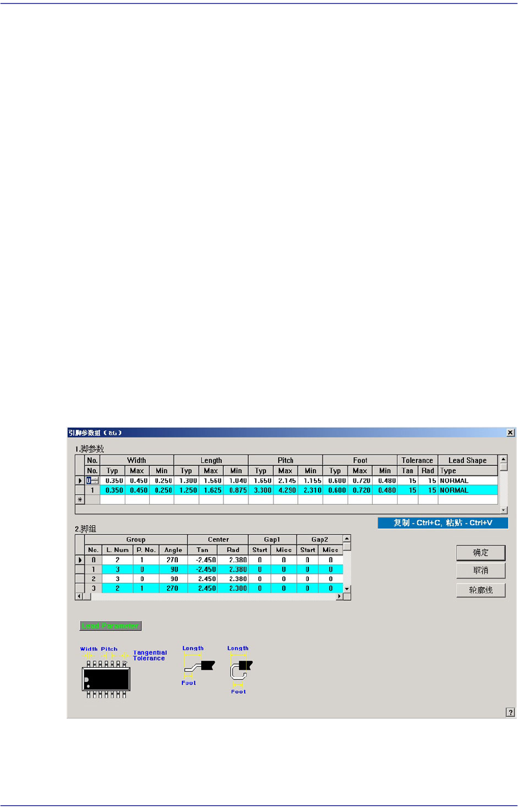
Task: Edit the No. cell of lead row 0
Action: pyautogui.click(x=92, y=481)
